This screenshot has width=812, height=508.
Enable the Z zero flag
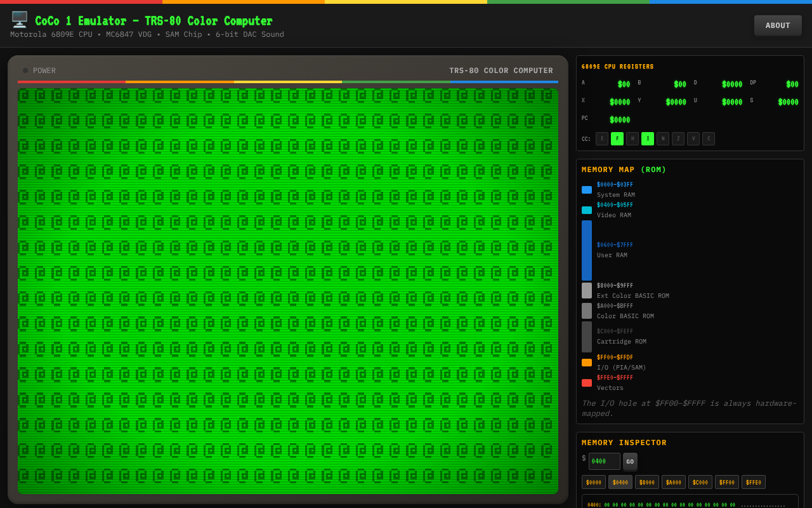click(x=678, y=138)
